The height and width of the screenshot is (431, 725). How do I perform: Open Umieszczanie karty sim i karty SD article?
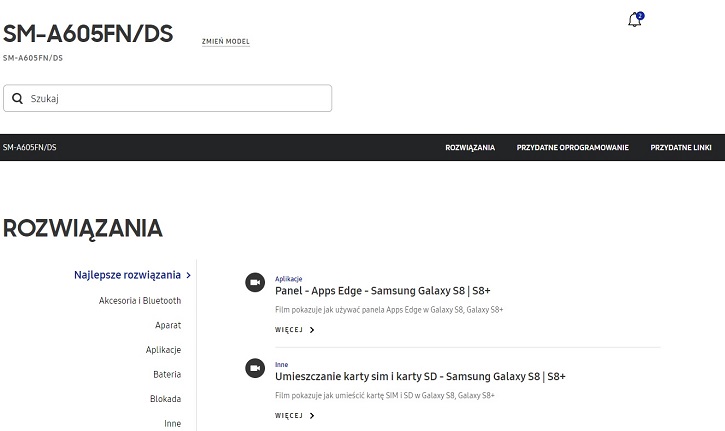420,377
